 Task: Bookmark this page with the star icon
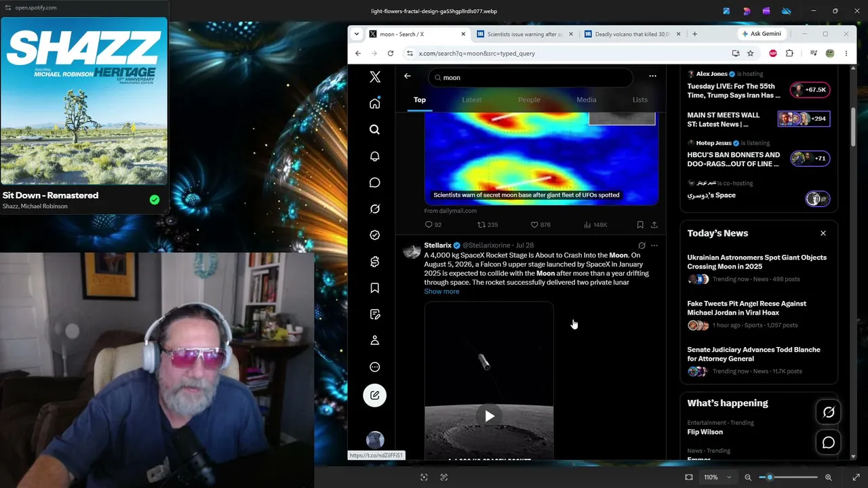751,53
